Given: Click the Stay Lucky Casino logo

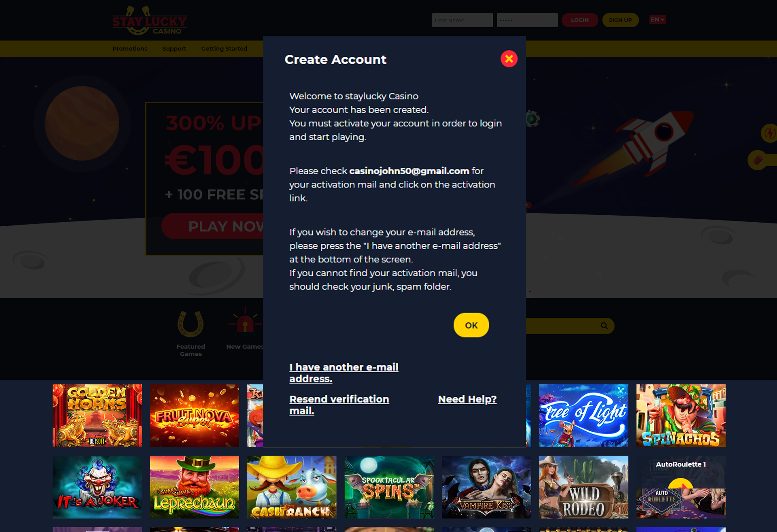Looking at the screenshot, I should 150,20.
